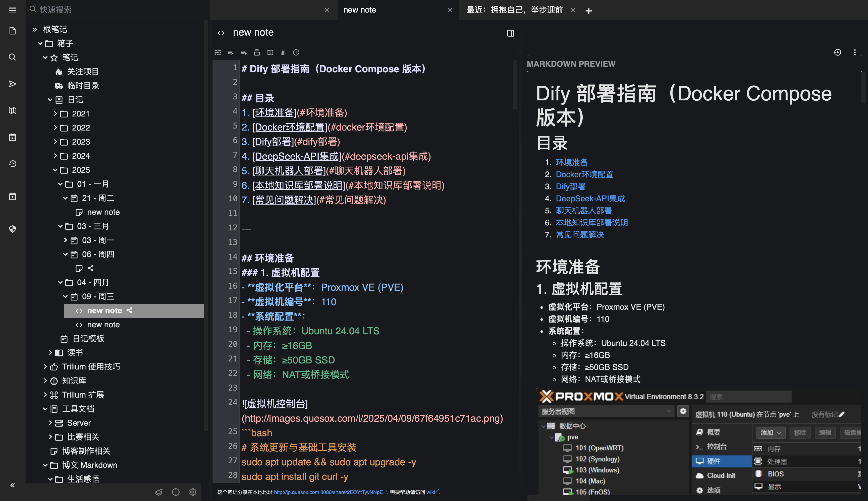Collapse the 工具文档 node

pyautogui.click(x=45, y=409)
